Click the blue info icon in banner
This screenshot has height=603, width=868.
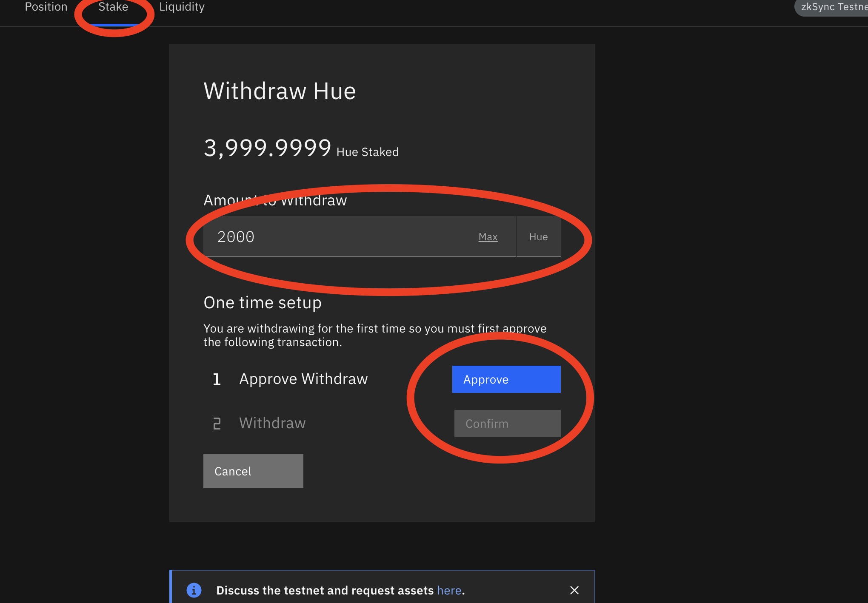coord(194,590)
